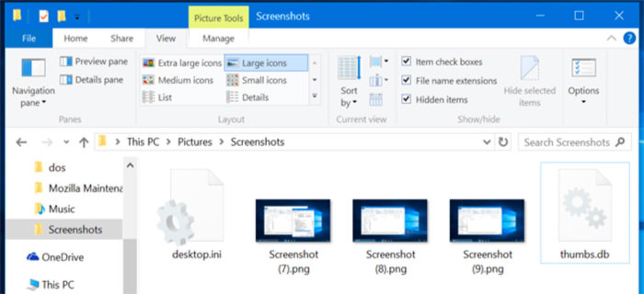Click Hide selected items button
Viewport: 644px width, 294px height.
click(x=530, y=82)
